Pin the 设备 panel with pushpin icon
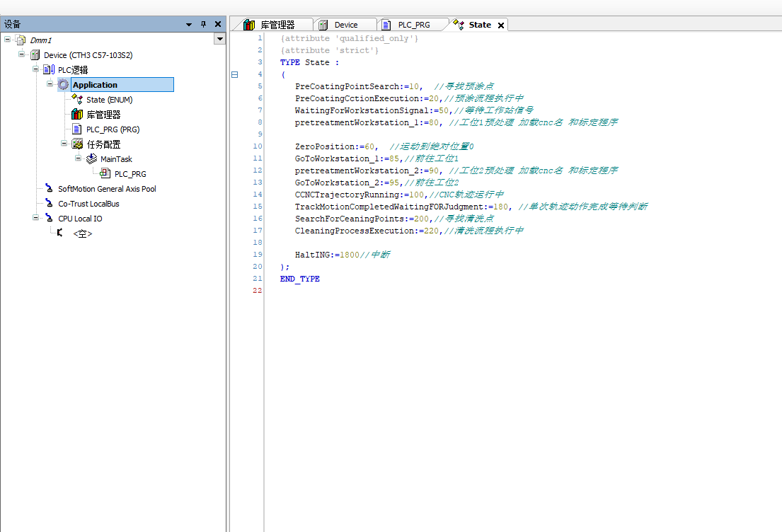Viewport: 782px width, 532px height. [204, 24]
